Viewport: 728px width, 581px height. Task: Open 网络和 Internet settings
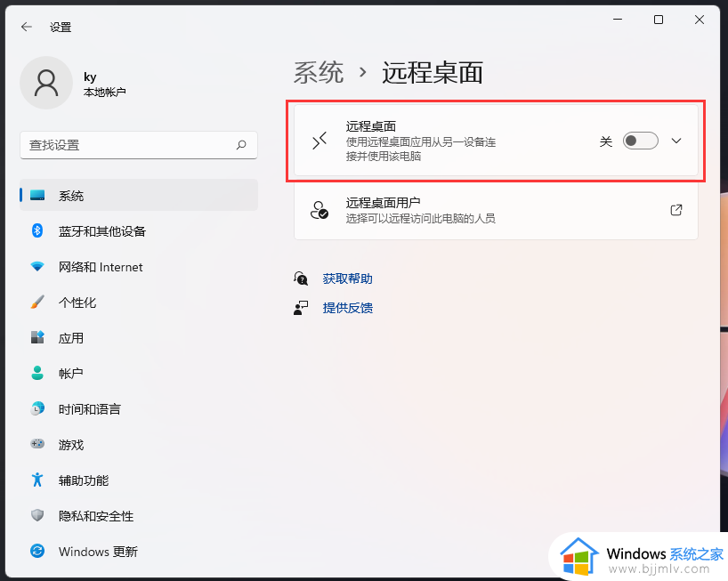coord(138,266)
